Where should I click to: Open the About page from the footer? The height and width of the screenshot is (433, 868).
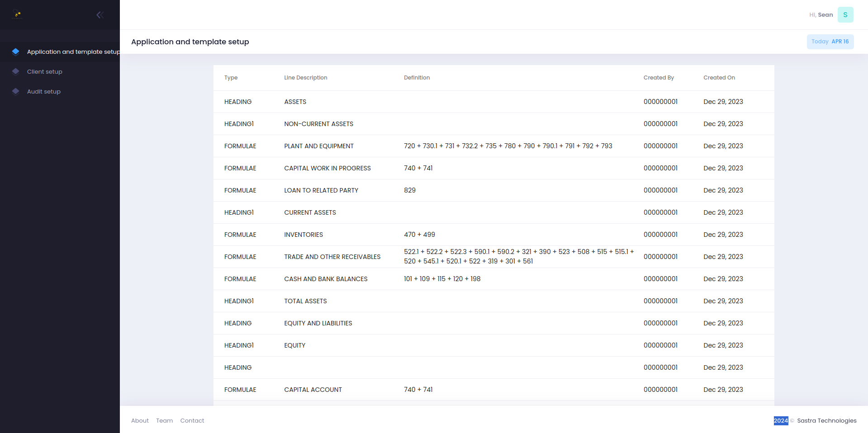pos(139,420)
